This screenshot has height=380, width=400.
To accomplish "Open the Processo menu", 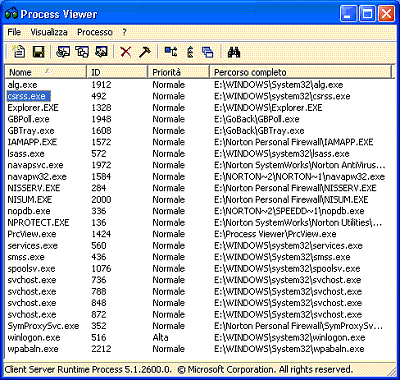I will 95,32.
